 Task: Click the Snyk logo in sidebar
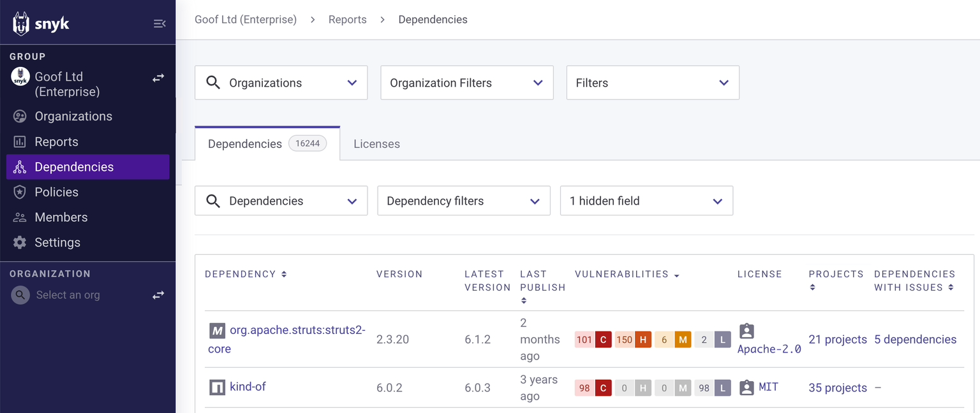pyautogui.click(x=41, y=24)
